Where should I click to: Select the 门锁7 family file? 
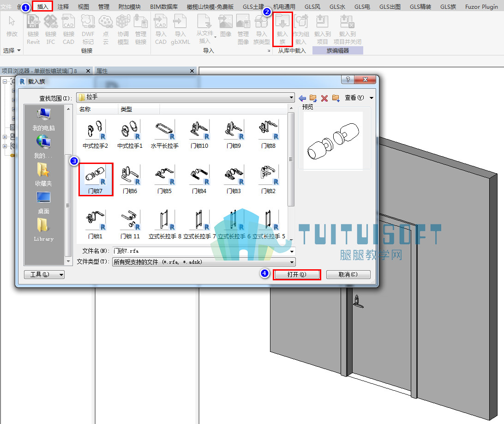[x=96, y=180]
